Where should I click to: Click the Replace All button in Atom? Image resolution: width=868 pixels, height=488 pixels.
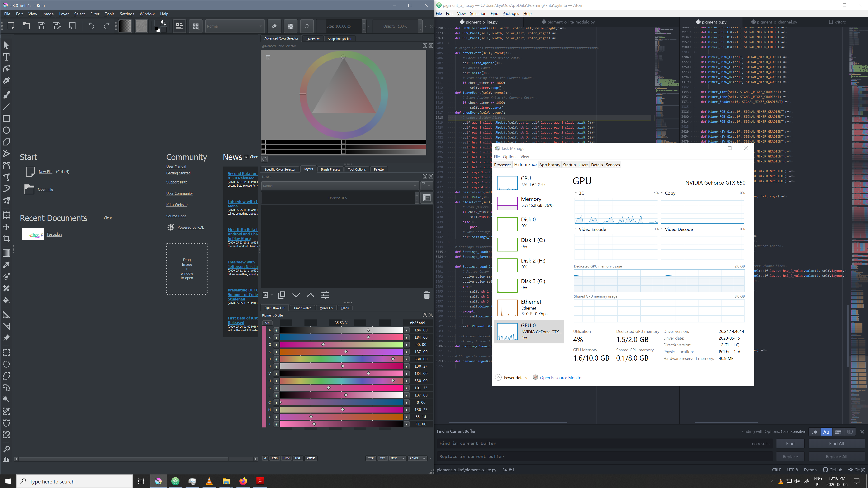pos(836,457)
